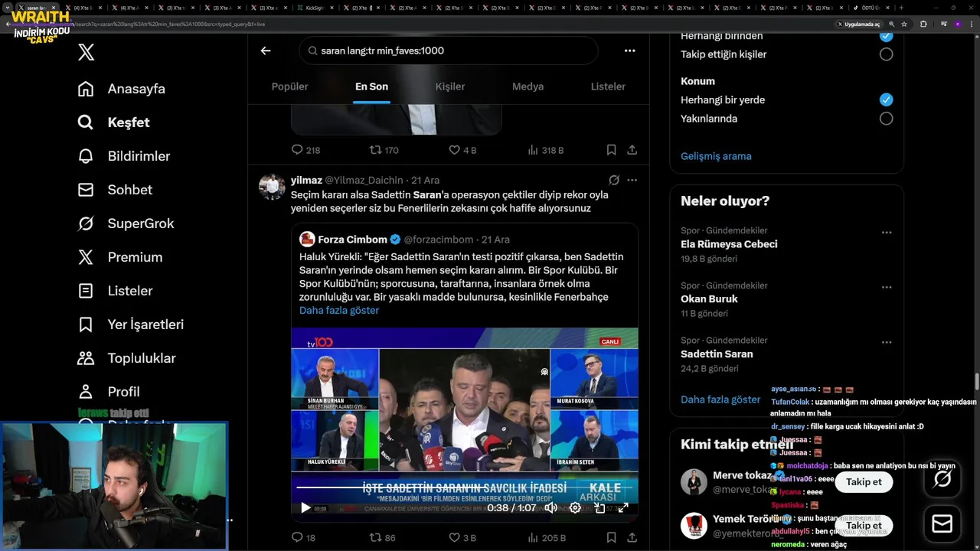Click the back arrow beside search box
980x551 pixels.
pyautogui.click(x=266, y=51)
